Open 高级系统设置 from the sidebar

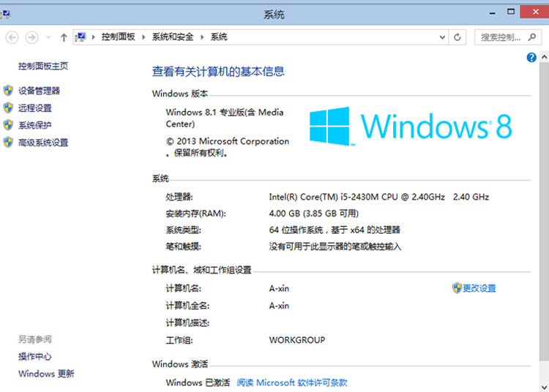point(43,143)
